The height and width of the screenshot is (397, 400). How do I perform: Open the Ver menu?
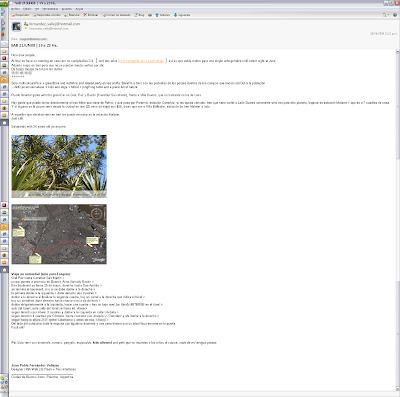tap(37, 9)
